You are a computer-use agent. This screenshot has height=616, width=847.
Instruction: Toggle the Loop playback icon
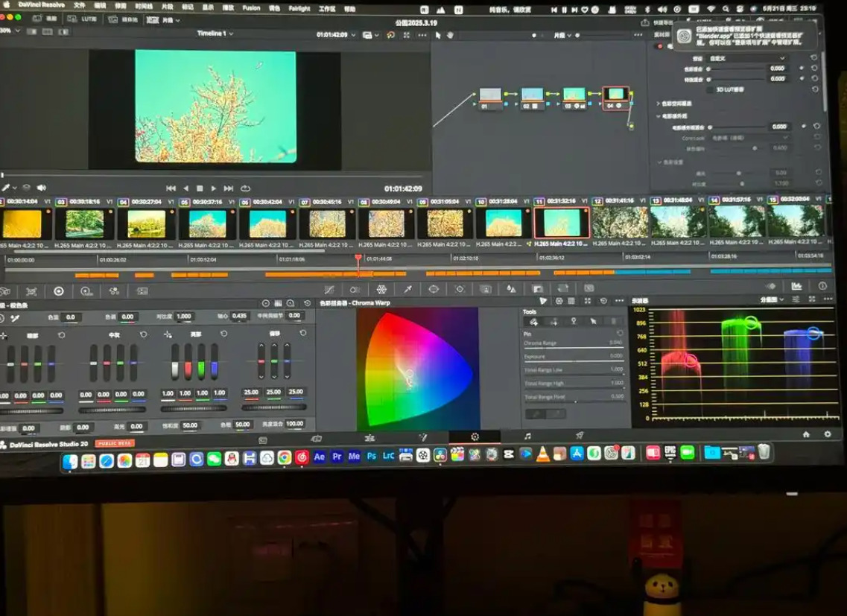[x=245, y=188]
